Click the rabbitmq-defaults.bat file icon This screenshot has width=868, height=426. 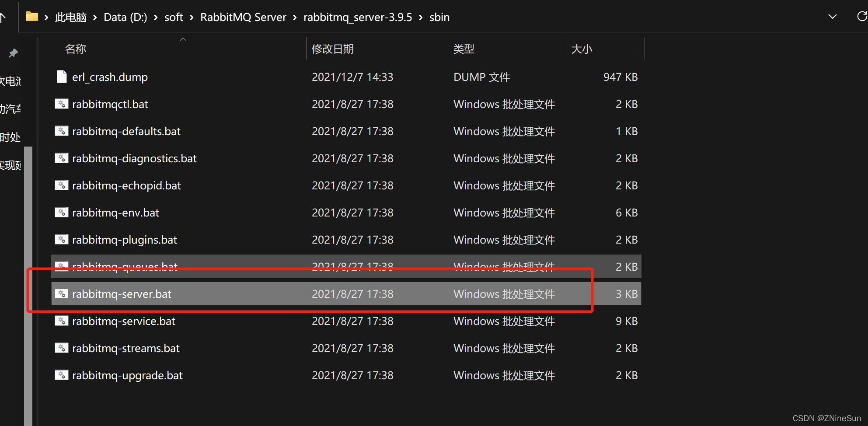(x=62, y=131)
